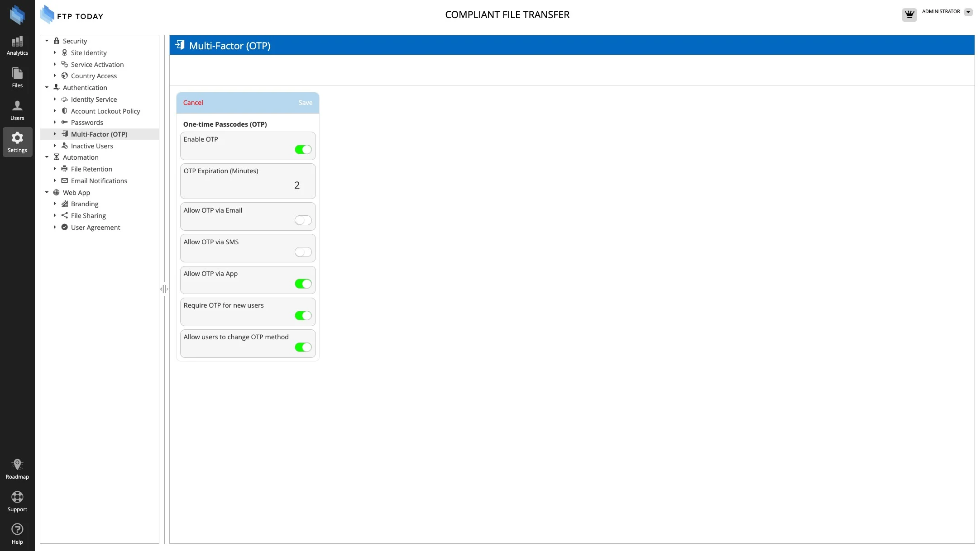Click the administrator crown icon
Viewport: 980px width, 551px height.
pos(909,14)
